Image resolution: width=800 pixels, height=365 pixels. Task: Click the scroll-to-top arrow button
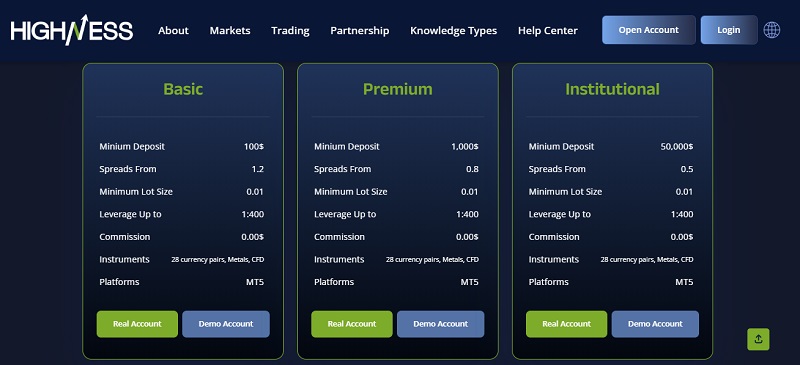(x=758, y=339)
